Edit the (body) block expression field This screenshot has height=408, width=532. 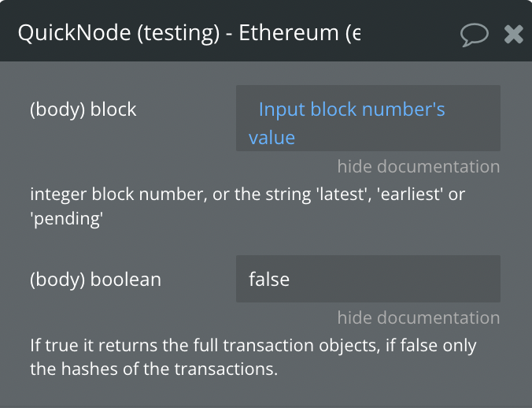coord(368,118)
